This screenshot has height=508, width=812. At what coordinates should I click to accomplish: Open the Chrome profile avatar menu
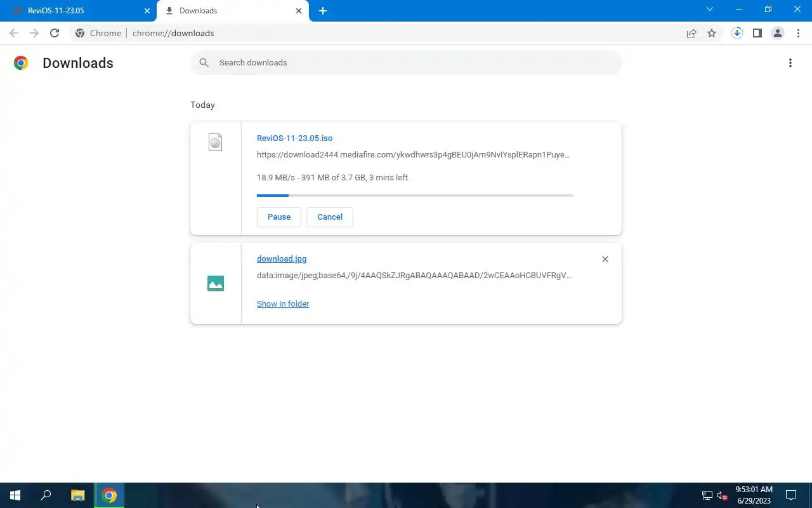(x=778, y=33)
